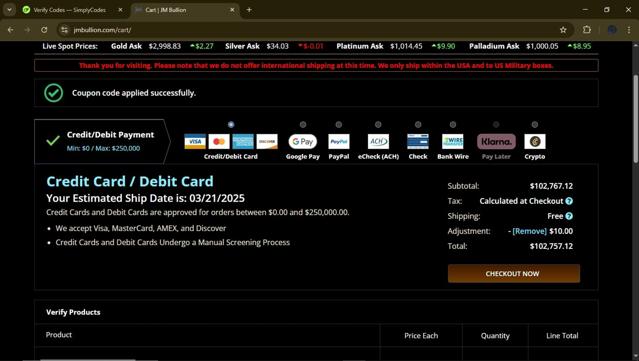
Task: Select the eCheck (ACH) radio button
Action: coord(378,124)
